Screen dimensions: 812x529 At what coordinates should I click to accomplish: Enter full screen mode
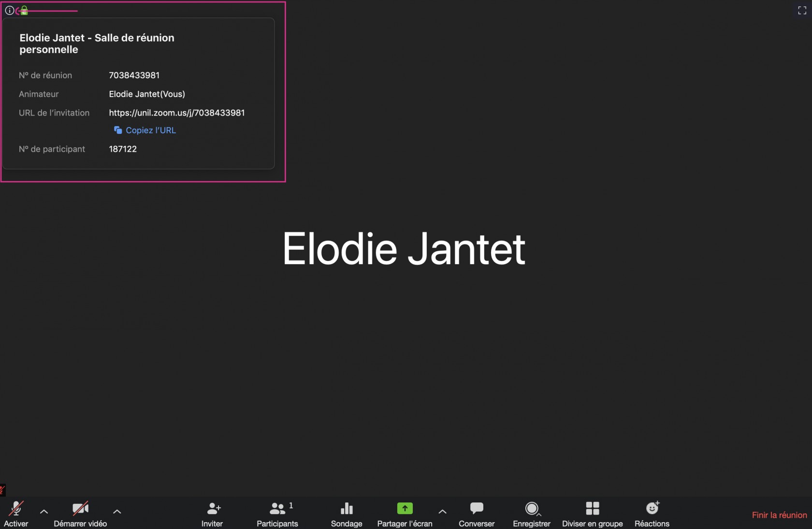tap(802, 11)
